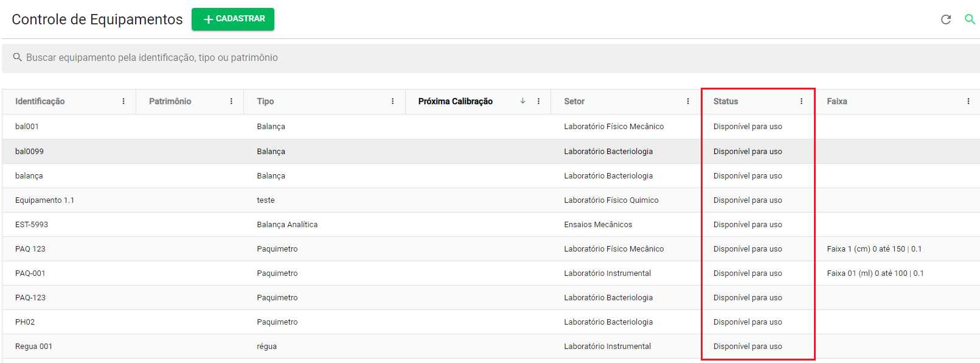Focus the equipment search field
Viewport: 980px width, 363px height.
click(491, 58)
